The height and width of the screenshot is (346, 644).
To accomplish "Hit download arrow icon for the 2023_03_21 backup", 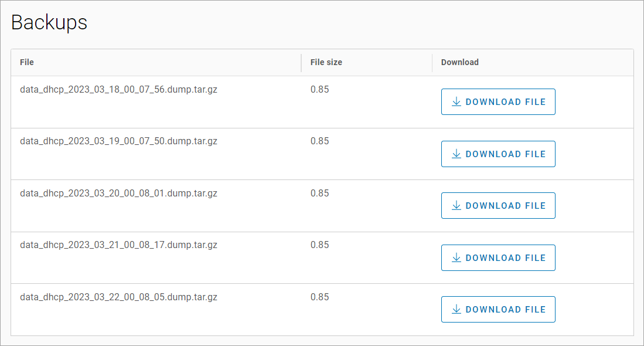I will coord(456,258).
